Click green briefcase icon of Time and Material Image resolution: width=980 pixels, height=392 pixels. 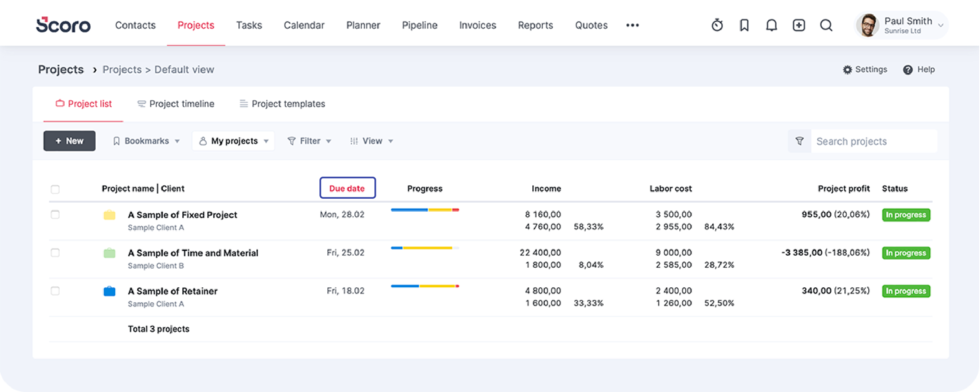tap(109, 252)
